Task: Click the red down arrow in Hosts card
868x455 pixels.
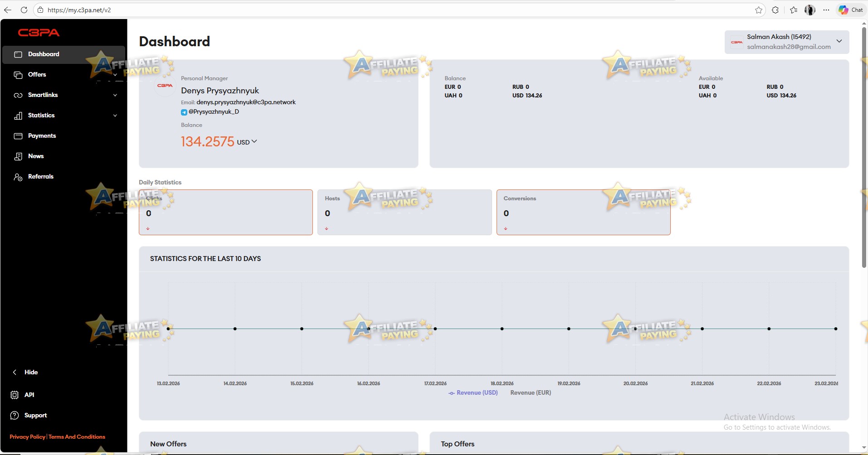Action: pyautogui.click(x=327, y=228)
